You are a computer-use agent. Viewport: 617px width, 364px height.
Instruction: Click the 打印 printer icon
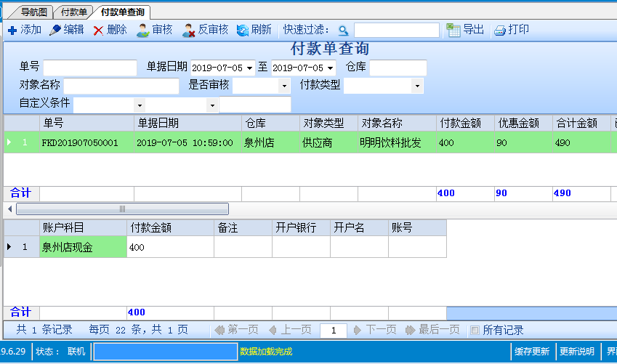(500, 31)
